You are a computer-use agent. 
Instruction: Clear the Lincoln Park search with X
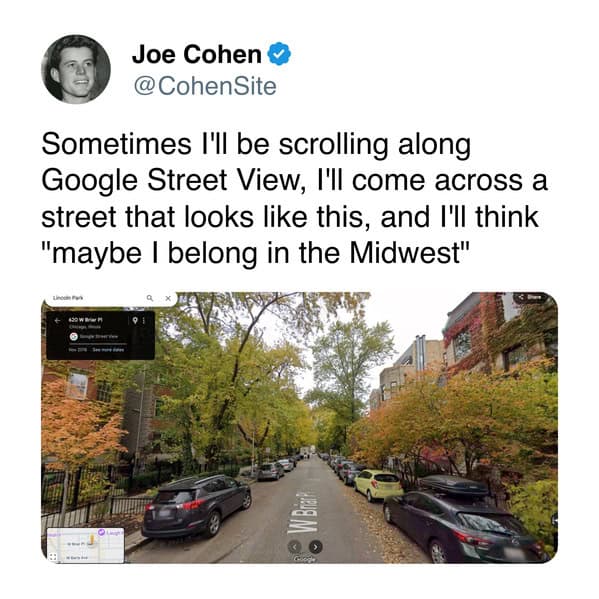pyautogui.click(x=168, y=298)
